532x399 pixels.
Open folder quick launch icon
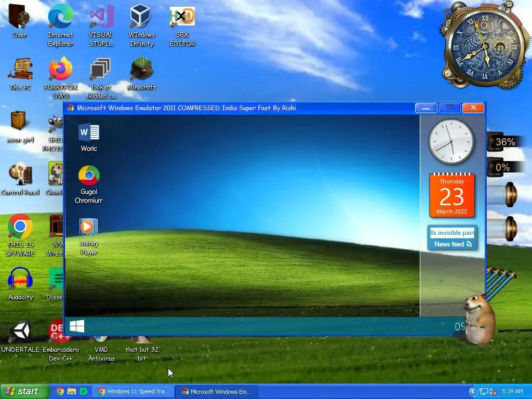tap(71, 392)
